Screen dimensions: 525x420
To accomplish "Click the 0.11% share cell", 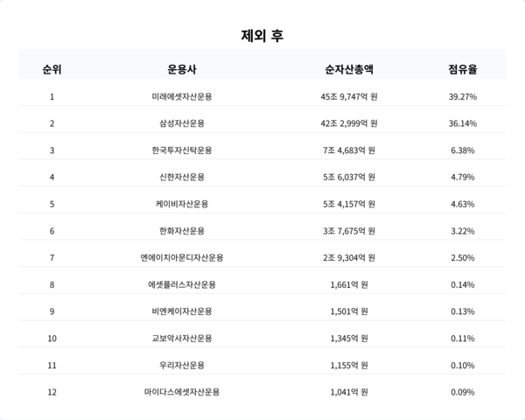I will point(463,339).
